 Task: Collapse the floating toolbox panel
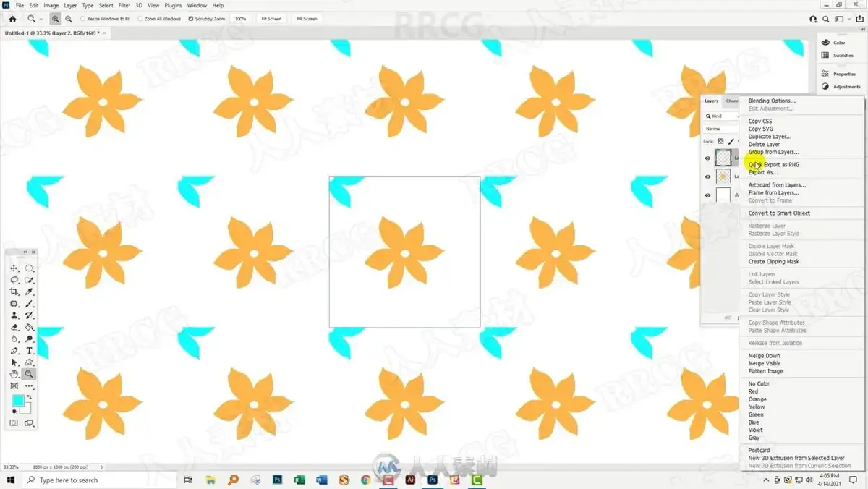pyautogui.click(x=25, y=252)
